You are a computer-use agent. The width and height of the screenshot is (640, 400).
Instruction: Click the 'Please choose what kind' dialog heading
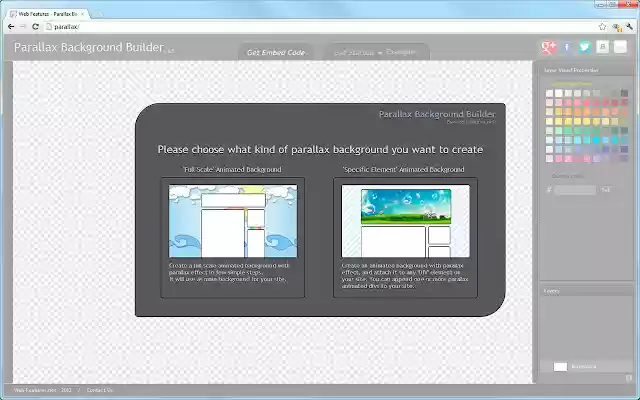(x=320, y=150)
